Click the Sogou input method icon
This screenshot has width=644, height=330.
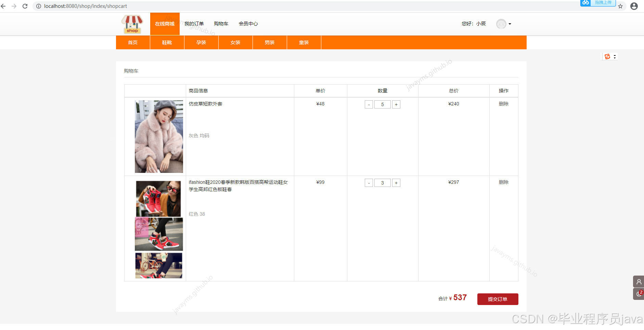tap(607, 56)
